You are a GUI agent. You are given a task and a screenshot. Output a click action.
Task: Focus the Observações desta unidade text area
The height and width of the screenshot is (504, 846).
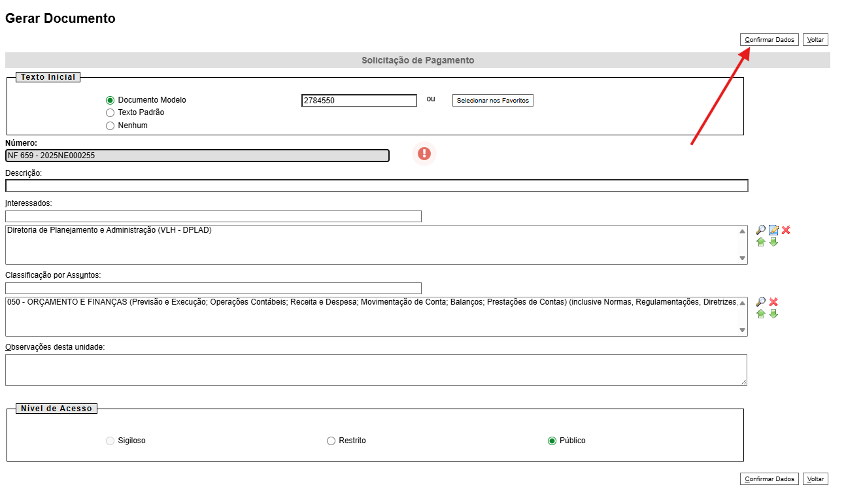click(x=376, y=370)
